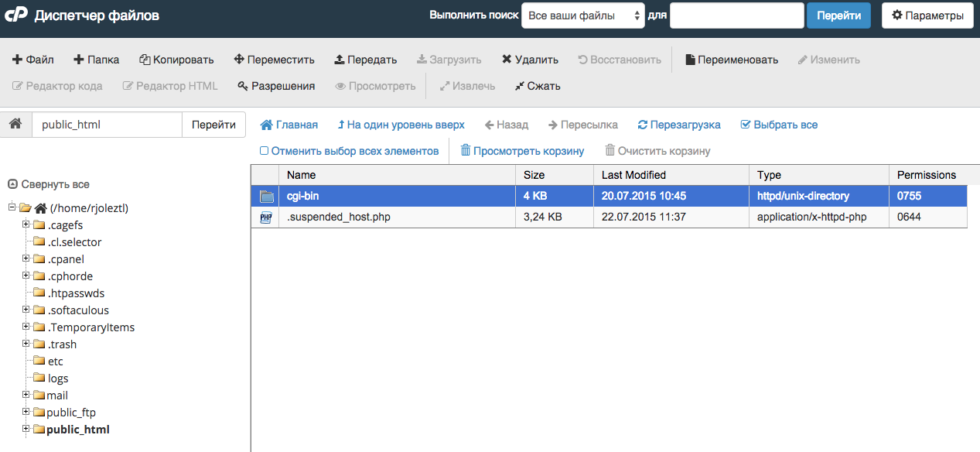The width and height of the screenshot is (980, 452).
Task: Click the Перезагрузка reload link
Action: tap(679, 125)
